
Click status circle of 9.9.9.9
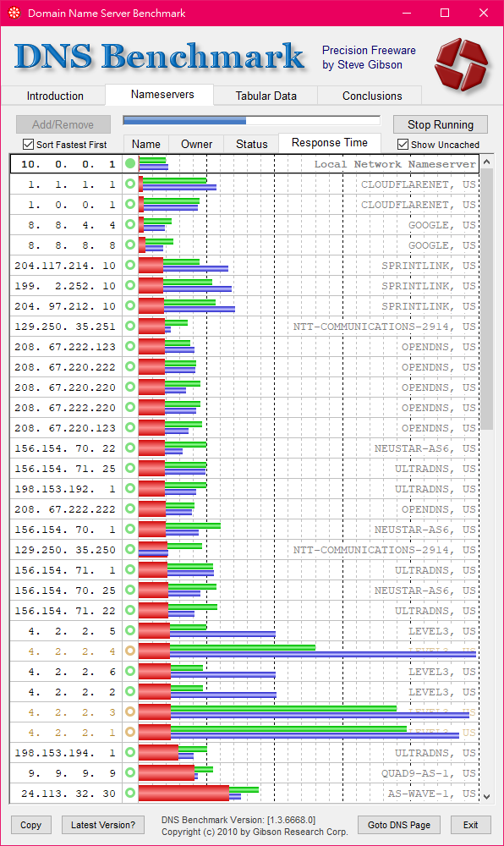point(130,772)
